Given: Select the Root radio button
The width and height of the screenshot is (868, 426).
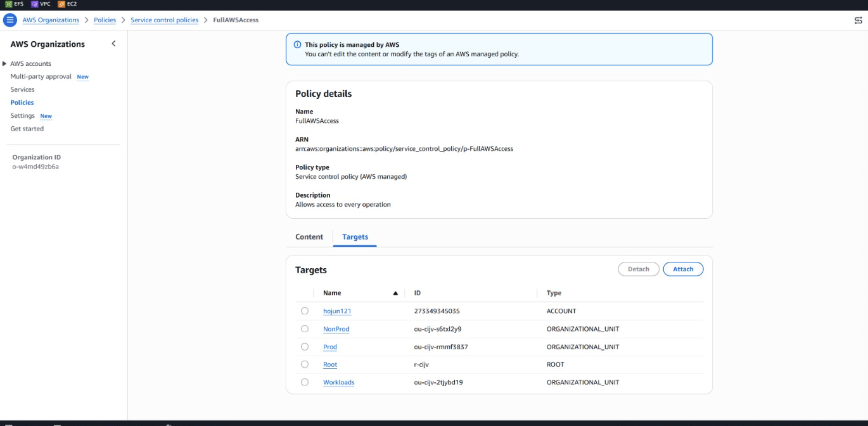Looking at the screenshot, I should (x=305, y=364).
